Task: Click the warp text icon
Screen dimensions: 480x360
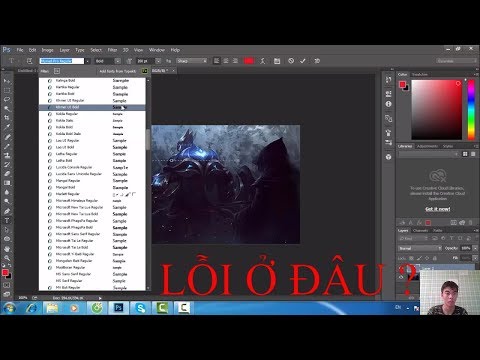Action: click(x=263, y=61)
